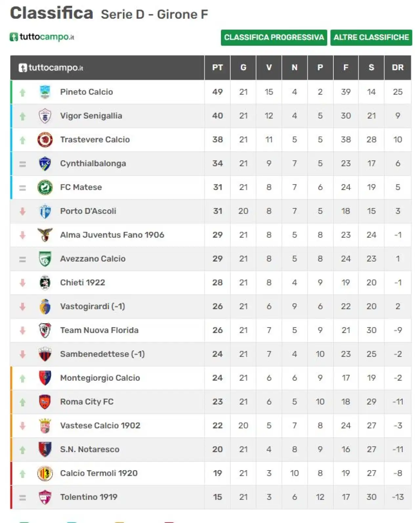Click the FC Matese green crest
This screenshot has height=523, width=420.
[x=45, y=187]
